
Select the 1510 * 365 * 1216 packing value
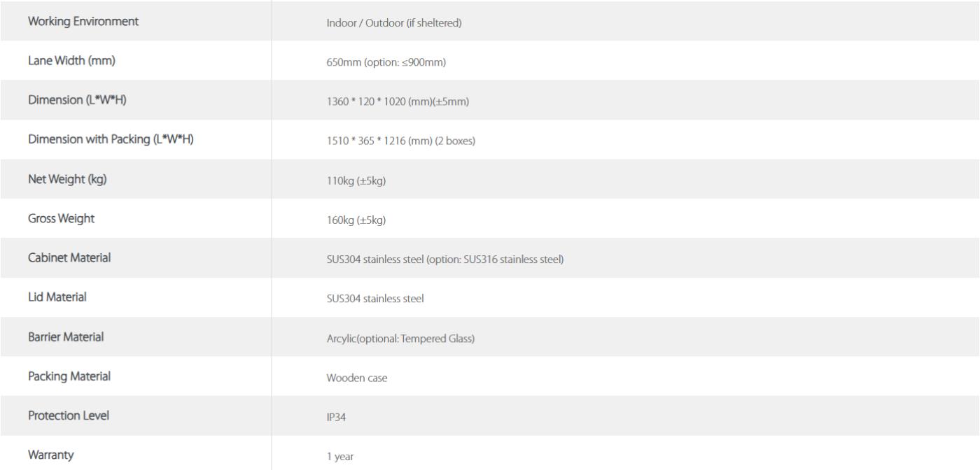click(401, 141)
